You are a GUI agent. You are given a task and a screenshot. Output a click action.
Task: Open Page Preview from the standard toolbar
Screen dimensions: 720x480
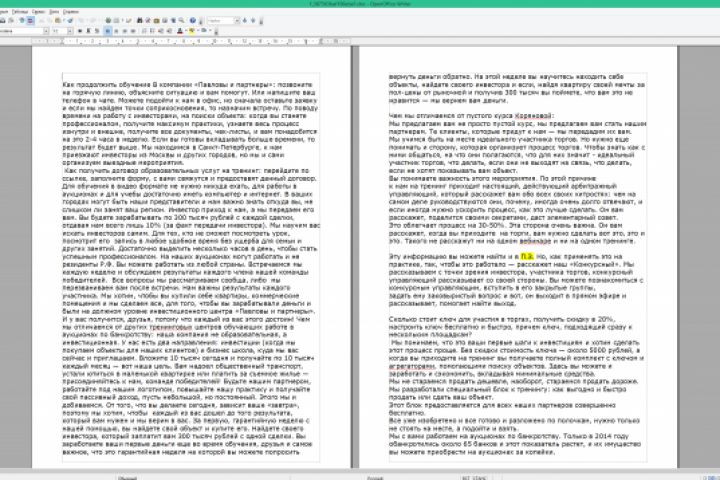(x=11, y=21)
